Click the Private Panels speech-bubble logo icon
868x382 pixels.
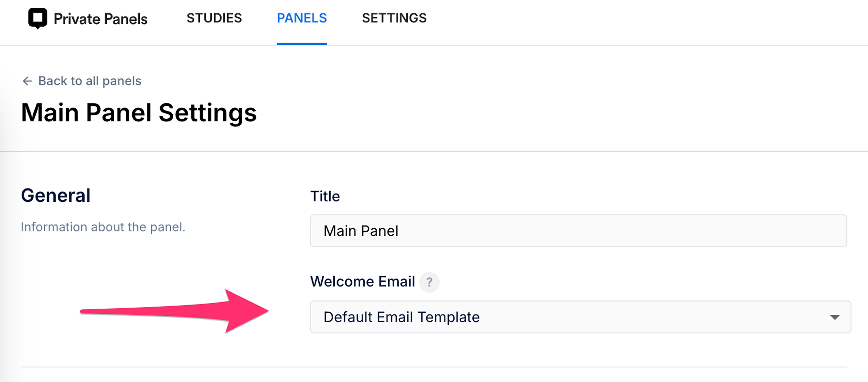(38, 18)
